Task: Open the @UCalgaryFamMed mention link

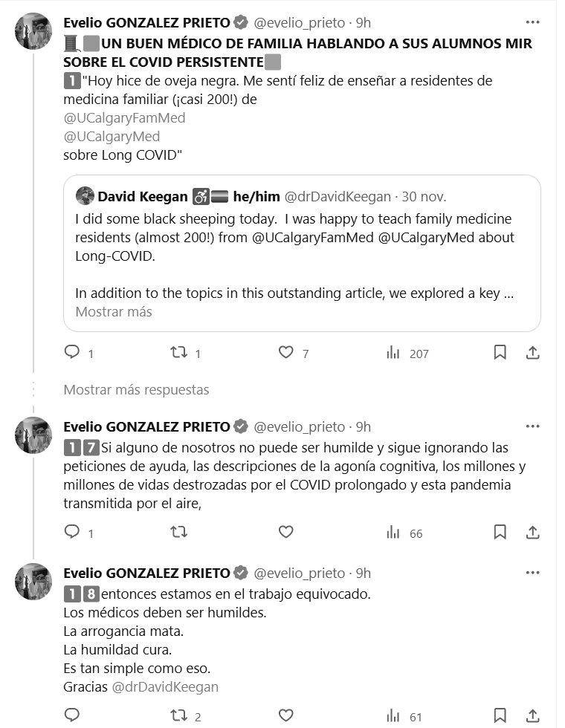Action: point(124,117)
